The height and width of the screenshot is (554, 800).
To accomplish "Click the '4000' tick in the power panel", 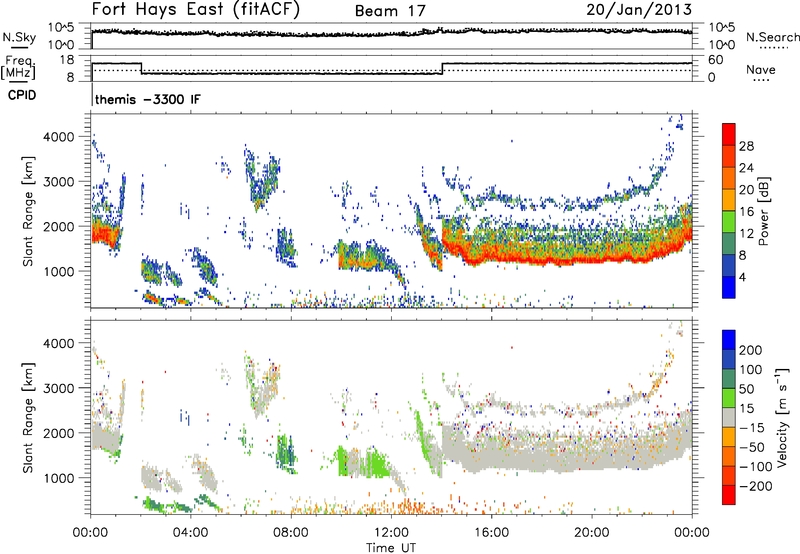I will [x=59, y=137].
